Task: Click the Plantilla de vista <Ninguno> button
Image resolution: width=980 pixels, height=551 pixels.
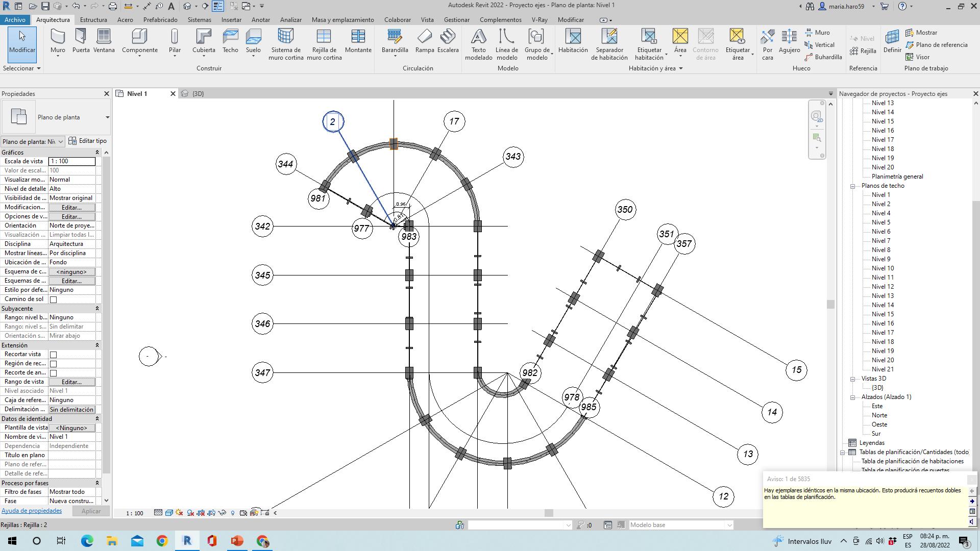Action: coord(71,428)
